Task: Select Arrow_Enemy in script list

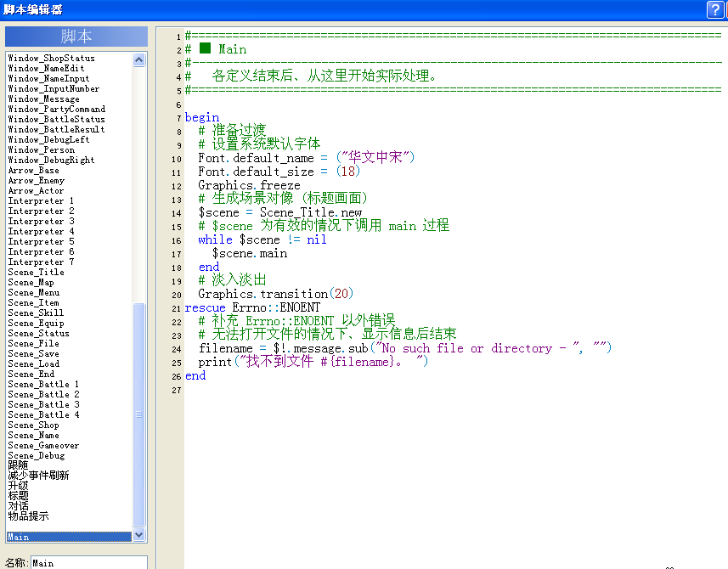Action: (x=37, y=181)
